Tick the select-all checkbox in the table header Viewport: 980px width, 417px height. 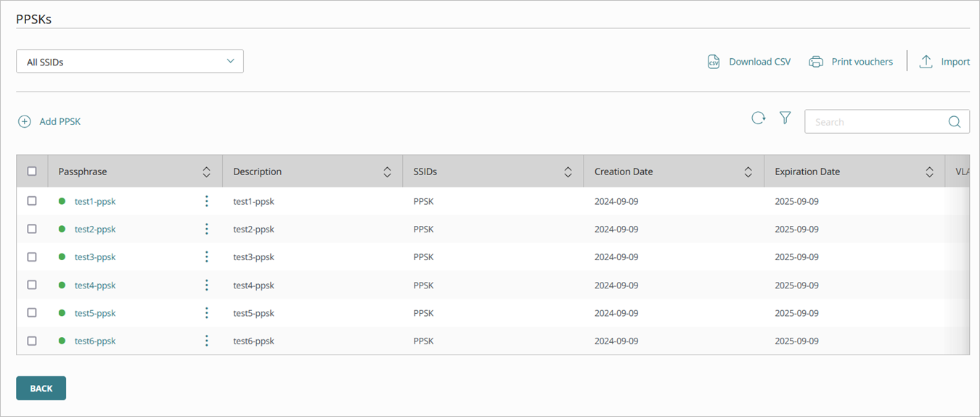pyautogui.click(x=32, y=171)
